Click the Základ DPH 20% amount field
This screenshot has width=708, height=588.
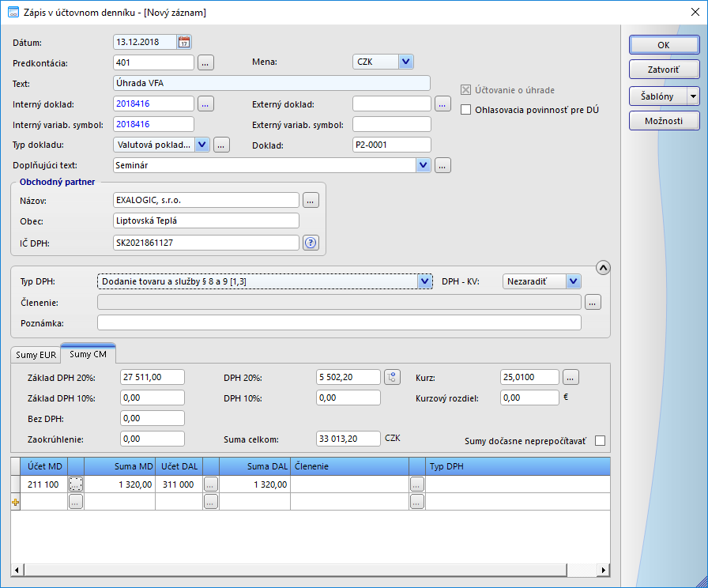tap(153, 377)
